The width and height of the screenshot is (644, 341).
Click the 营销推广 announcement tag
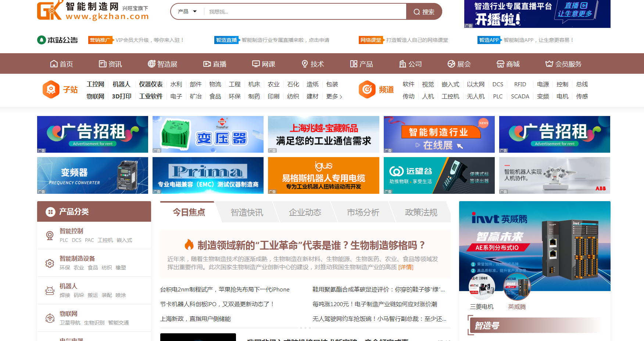(100, 40)
